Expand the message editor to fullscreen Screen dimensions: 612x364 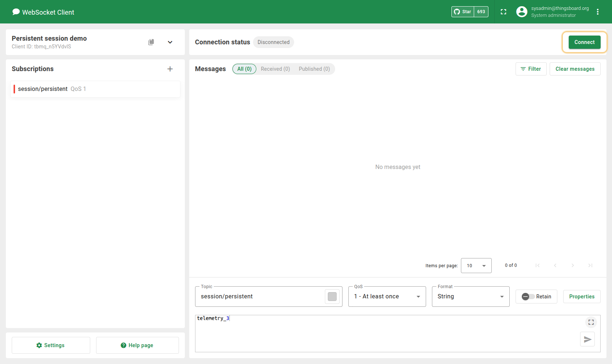coord(591,322)
